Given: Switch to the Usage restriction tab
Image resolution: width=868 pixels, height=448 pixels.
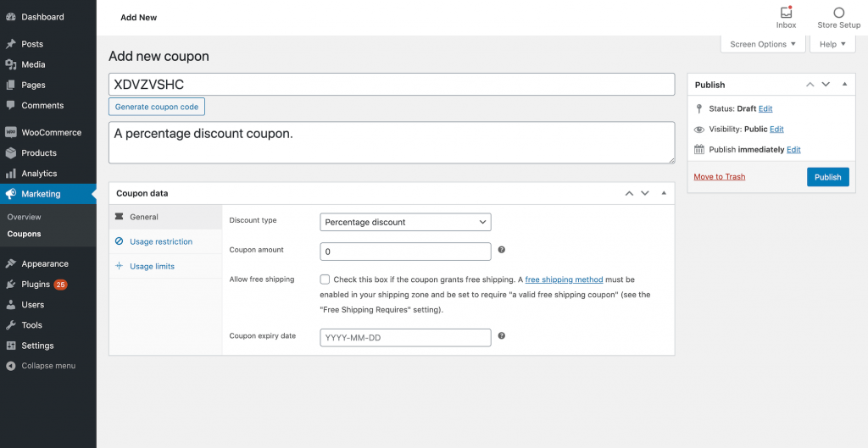Looking at the screenshot, I should [160, 241].
